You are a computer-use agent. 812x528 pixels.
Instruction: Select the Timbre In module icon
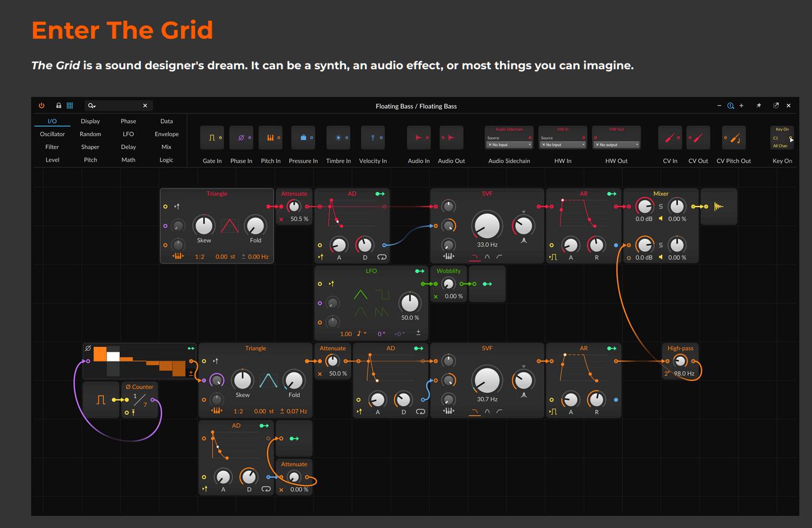339,138
